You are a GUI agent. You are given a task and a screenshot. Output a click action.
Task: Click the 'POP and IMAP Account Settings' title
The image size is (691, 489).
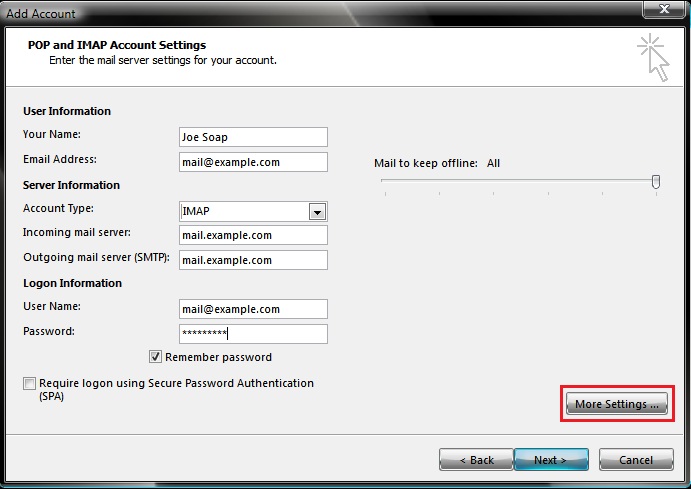click(117, 45)
